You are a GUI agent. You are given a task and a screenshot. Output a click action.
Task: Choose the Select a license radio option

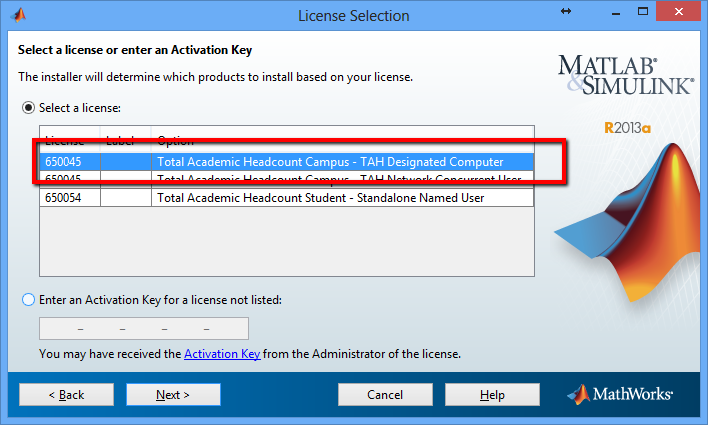tap(28, 108)
